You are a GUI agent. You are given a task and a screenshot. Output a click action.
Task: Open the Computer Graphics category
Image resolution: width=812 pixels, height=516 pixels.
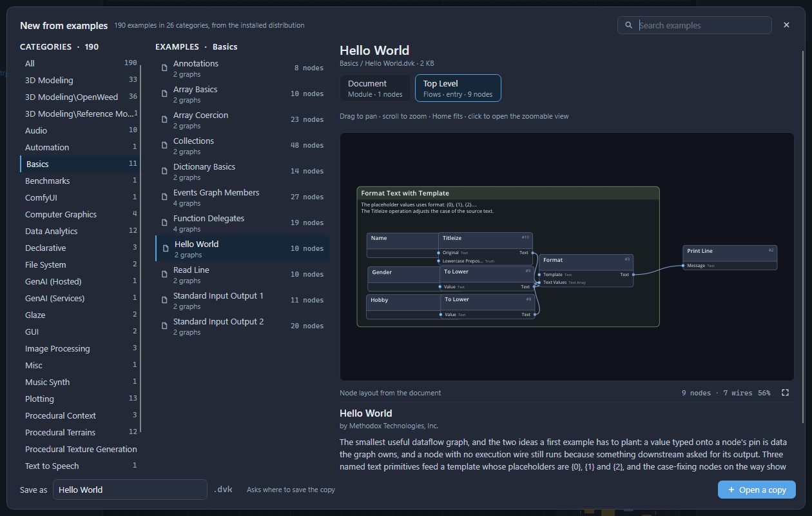point(81,214)
